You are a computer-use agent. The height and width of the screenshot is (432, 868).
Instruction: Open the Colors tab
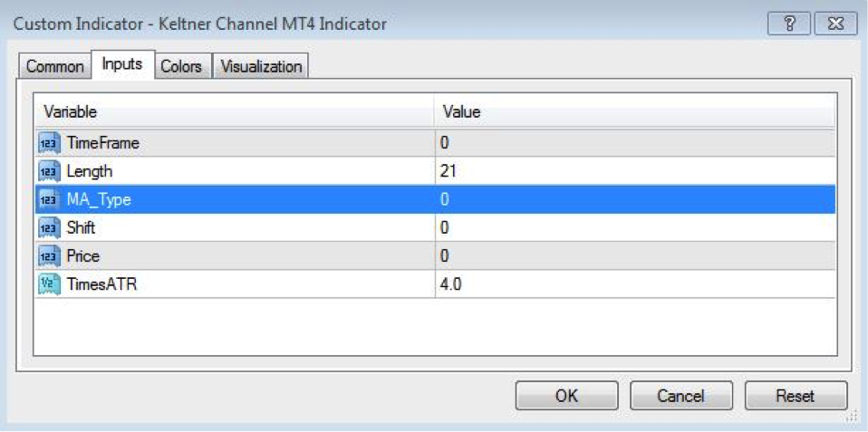click(181, 67)
